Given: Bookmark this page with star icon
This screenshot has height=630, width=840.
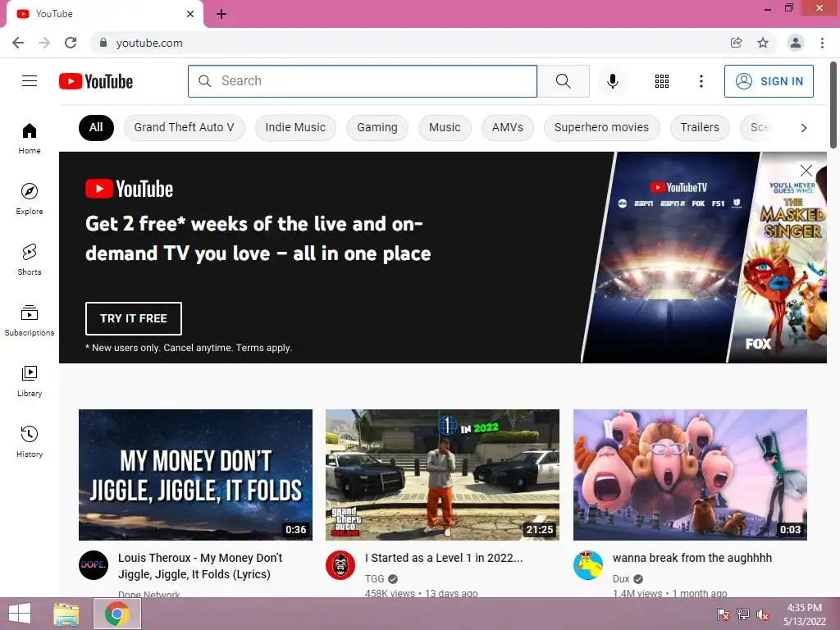Looking at the screenshot, I should [763, 43].
